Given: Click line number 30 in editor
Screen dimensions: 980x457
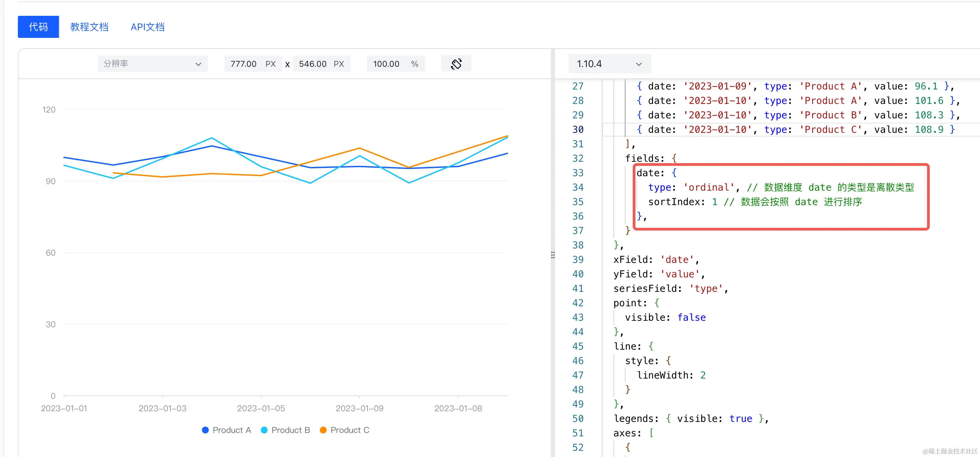Looking at the screenshot, I should point(577,129).
